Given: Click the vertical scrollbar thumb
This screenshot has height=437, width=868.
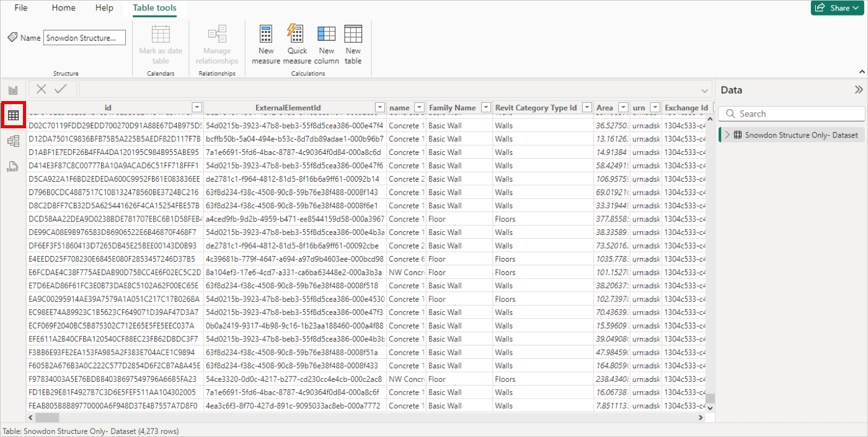Looking at the screenshot, I should [711, 398].
